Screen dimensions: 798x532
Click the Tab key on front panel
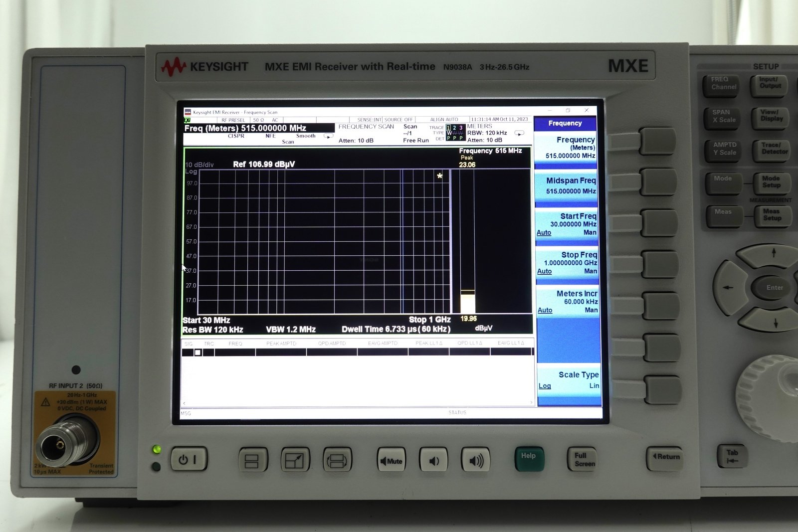[732, 456]
